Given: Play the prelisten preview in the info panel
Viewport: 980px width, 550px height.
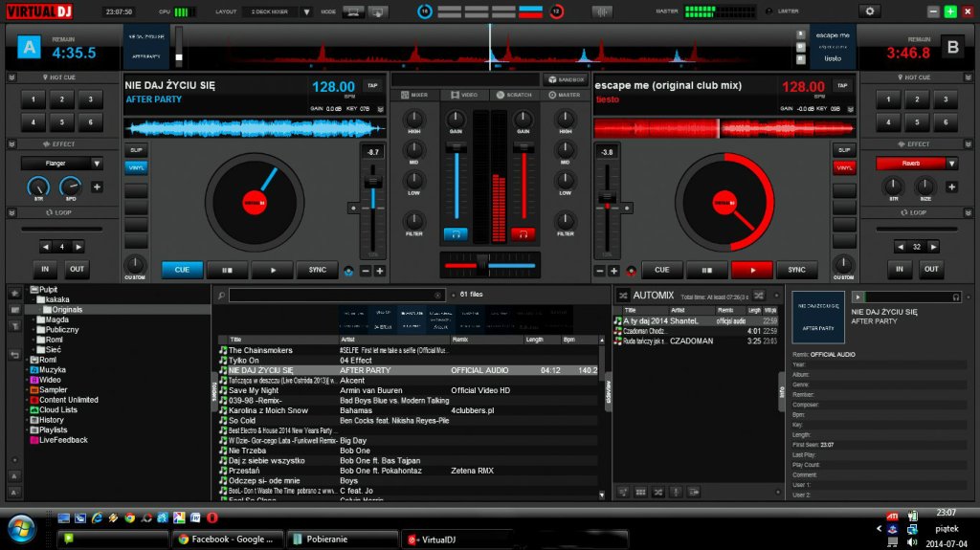Looking at the screenshot, I should click(857, 297).
